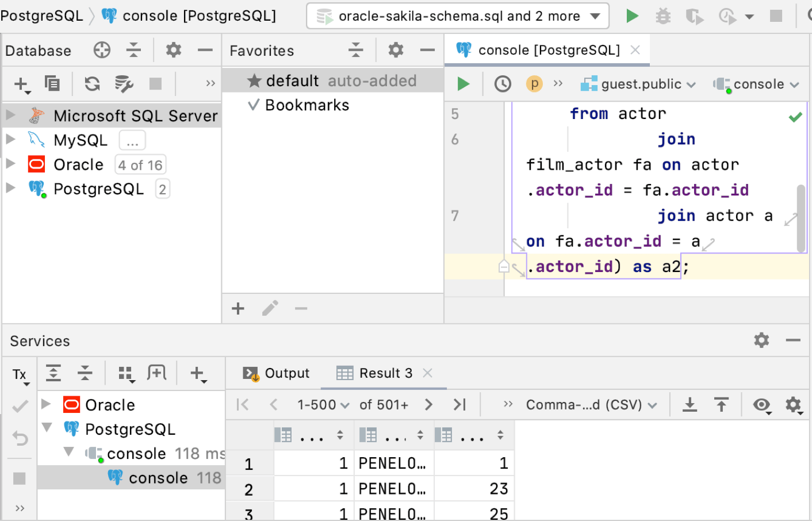The width and height of the screenshot is (812, 521).
Task: Toggle playground mode 'p' icon
Action: (x=534, y=85)
